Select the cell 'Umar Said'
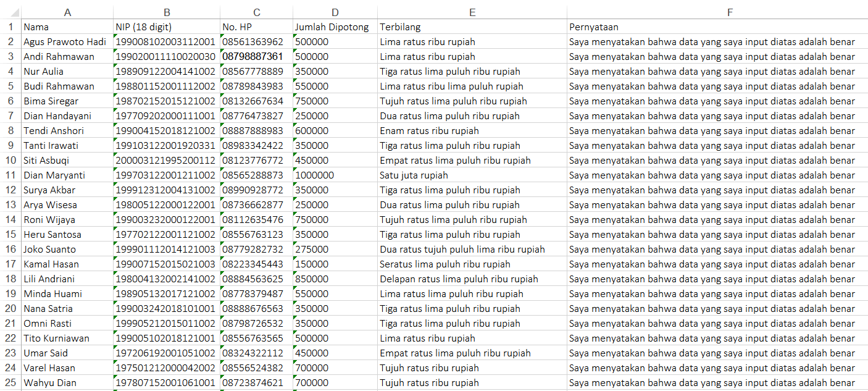This screenshot has width=868, height=391. coord(67,353)
